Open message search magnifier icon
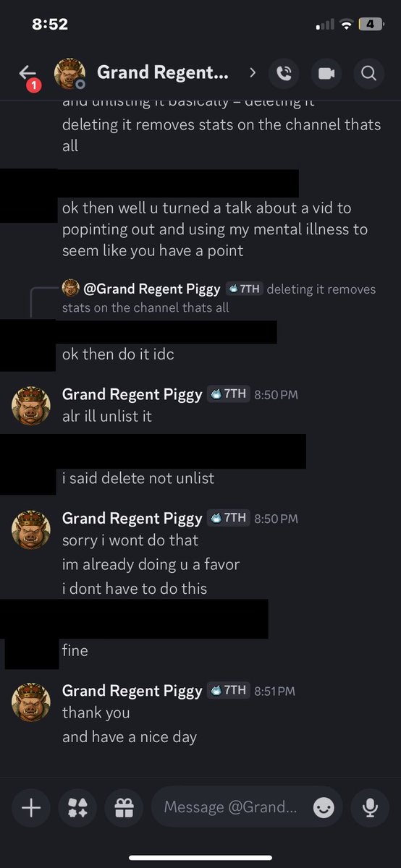The width and height of the screenshot is (401, 868). 368,73
